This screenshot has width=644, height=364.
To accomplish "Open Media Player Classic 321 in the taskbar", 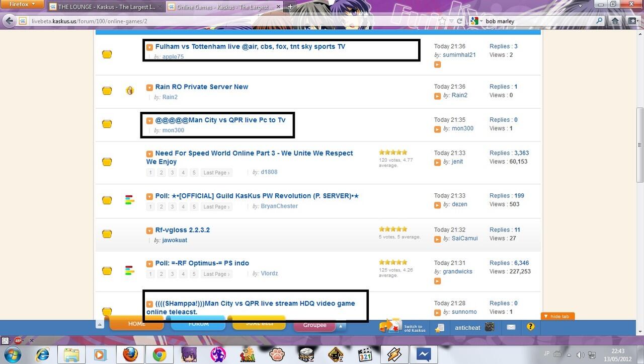I will pyautogui.click(x=366, y=355).
